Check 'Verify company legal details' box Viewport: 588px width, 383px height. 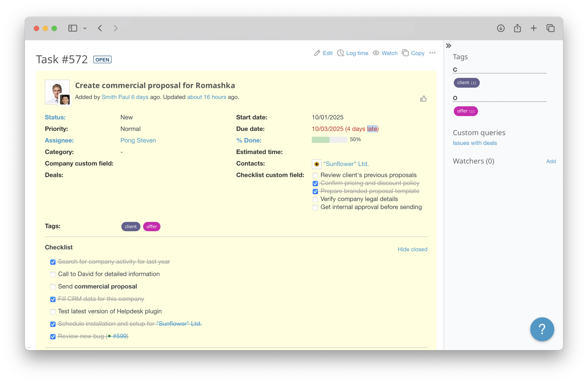point(315,199)
